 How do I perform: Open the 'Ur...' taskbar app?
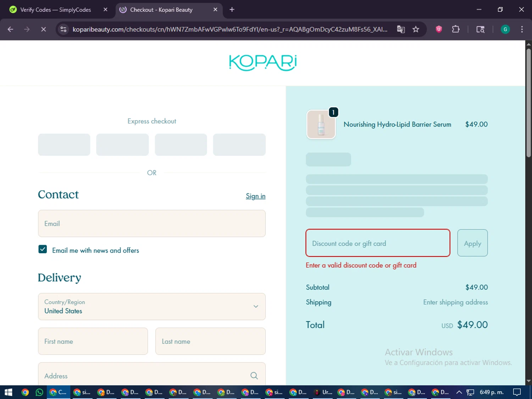tap(323, 392)
